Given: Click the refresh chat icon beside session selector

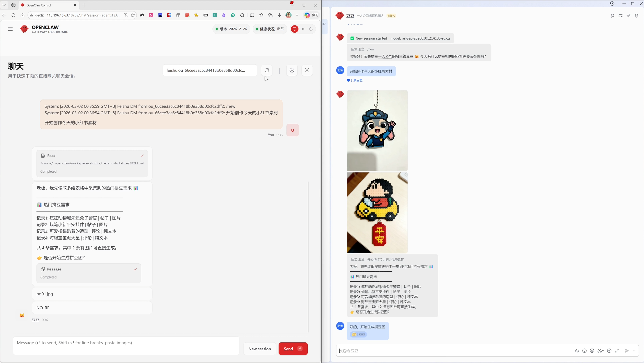Looking at the screenshot, I should click(x=267, y=70).
